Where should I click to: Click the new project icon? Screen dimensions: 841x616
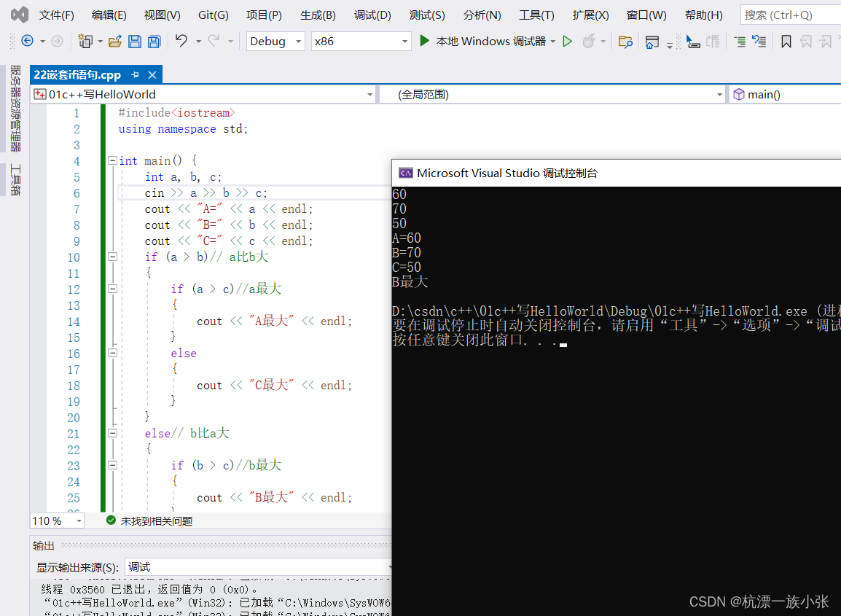[85, 41]
